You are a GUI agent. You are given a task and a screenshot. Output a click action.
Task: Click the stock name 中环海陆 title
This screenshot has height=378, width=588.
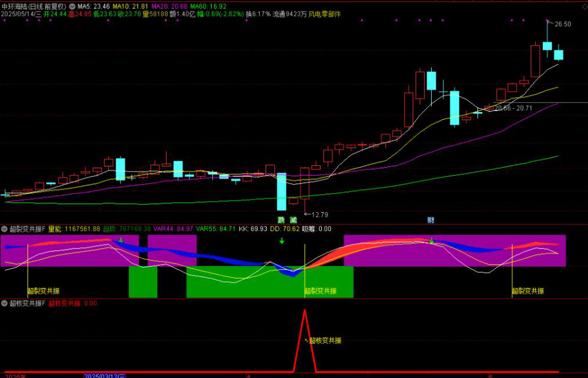tap(17, 6)
